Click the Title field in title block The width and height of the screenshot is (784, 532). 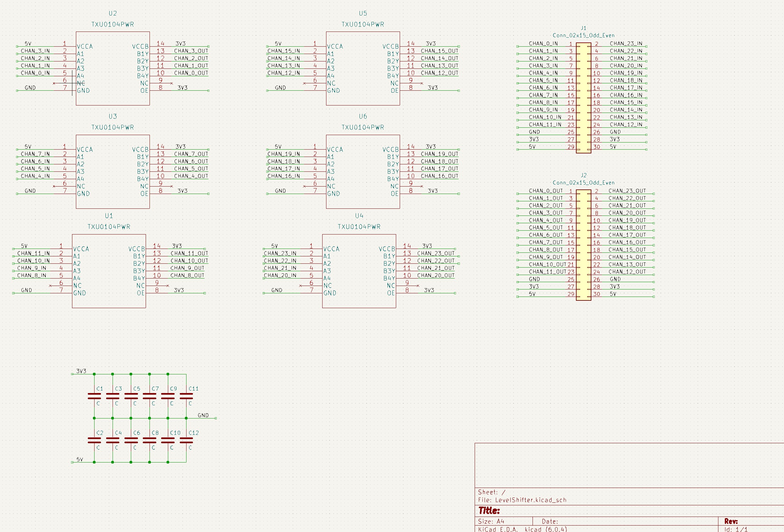489,510
